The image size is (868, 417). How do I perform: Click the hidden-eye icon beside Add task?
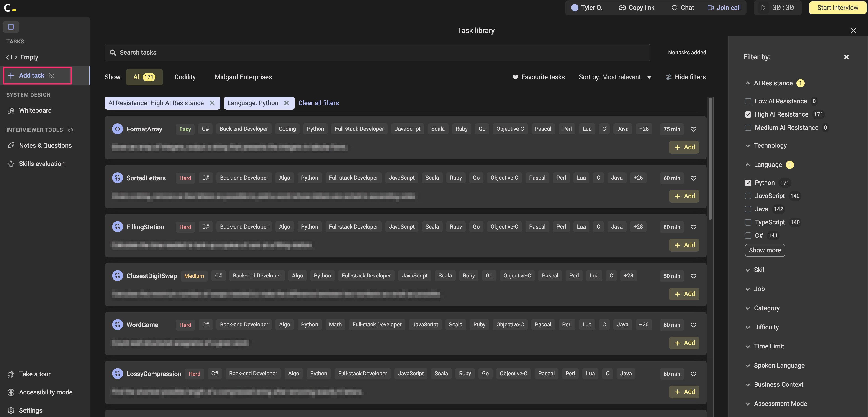[51, 75]
